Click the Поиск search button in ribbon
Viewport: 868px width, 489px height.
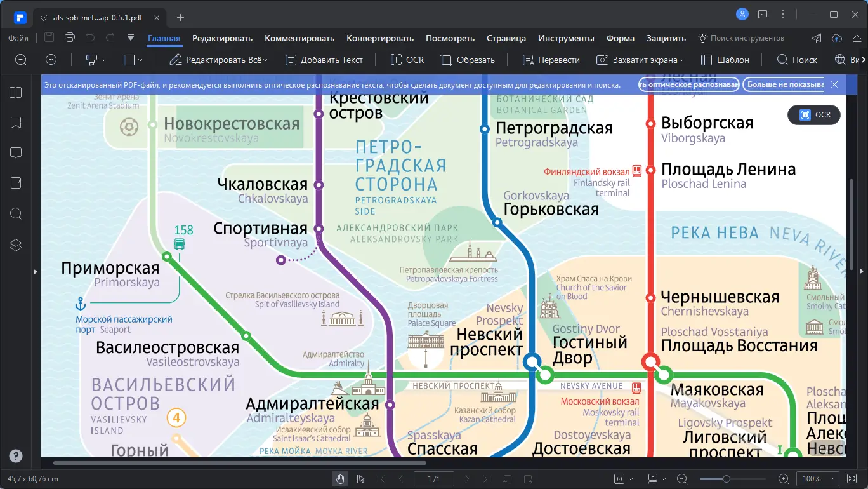[x=798, y=60]
